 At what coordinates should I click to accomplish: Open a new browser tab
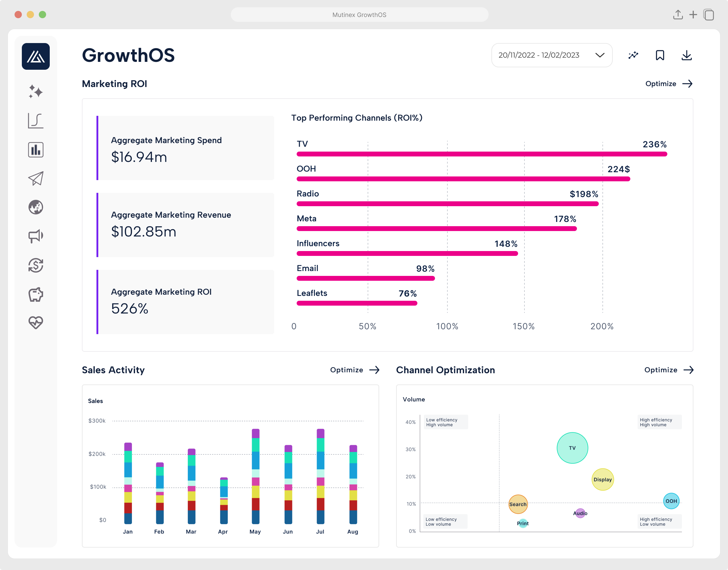[x=693, y=15]
